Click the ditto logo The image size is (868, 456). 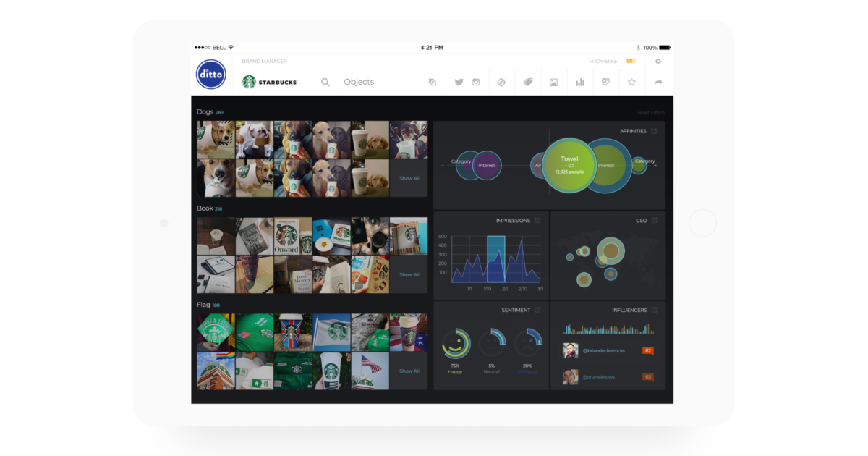tap(210, 75)
